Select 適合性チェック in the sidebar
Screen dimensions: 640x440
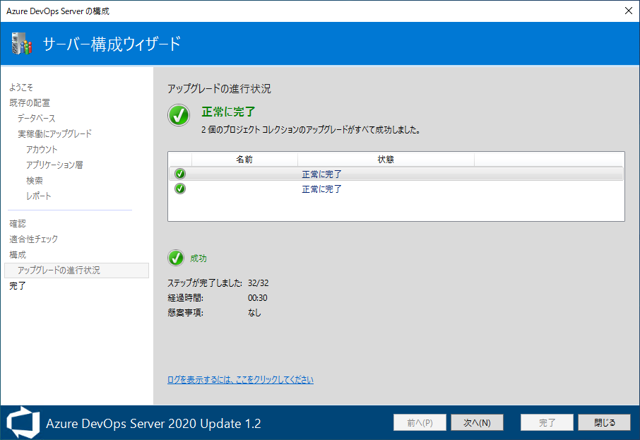point(33,239)
